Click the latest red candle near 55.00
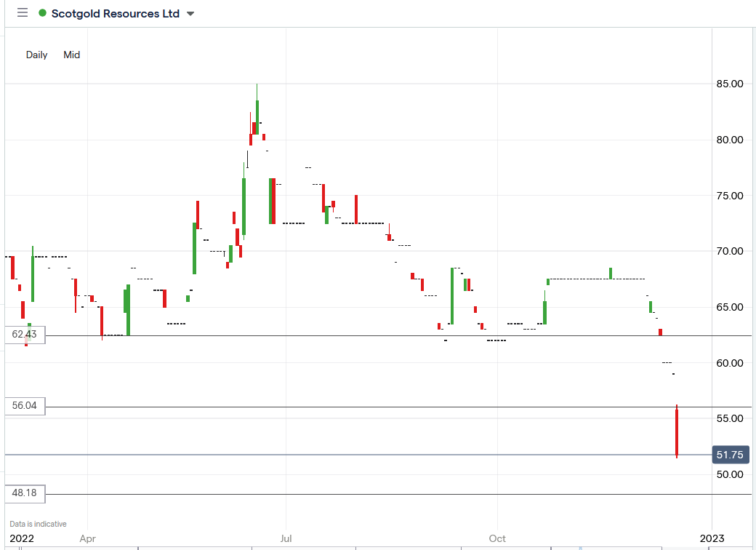Image resolution: width=756 pixels, height=550 pixels. (x=677, y=431)
